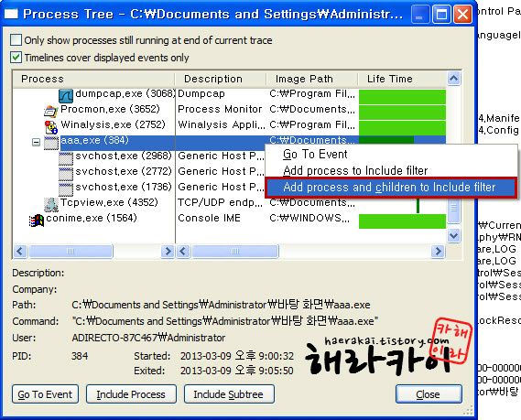This screenshot has height=420, width=521.
Task: Click the bottom 'Go To Event' button
Action: (x=45, y=394)
